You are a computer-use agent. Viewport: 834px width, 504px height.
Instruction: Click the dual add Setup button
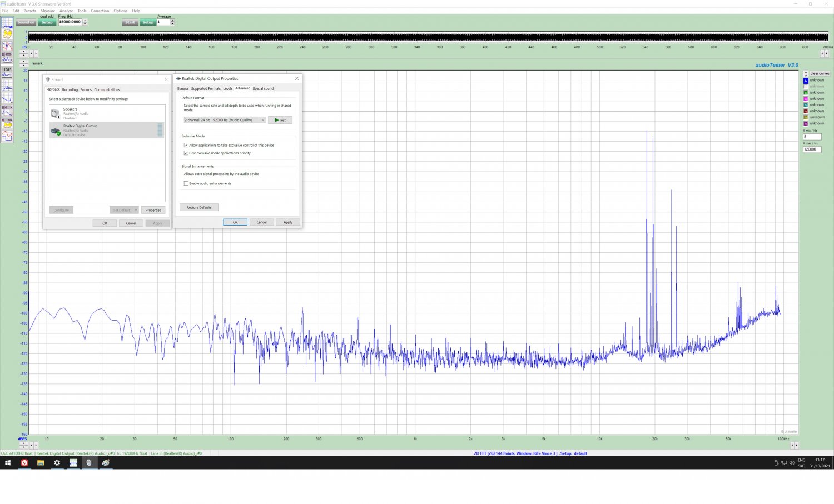point(47,22)
